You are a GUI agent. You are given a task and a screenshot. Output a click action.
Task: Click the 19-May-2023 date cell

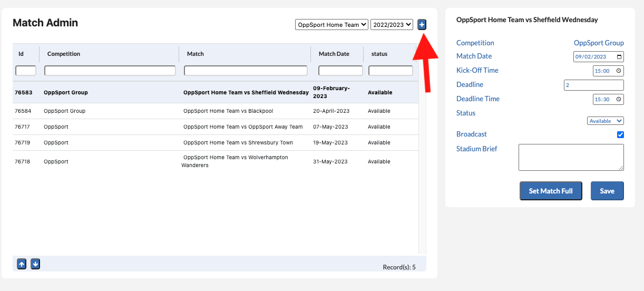coord(330,143)
